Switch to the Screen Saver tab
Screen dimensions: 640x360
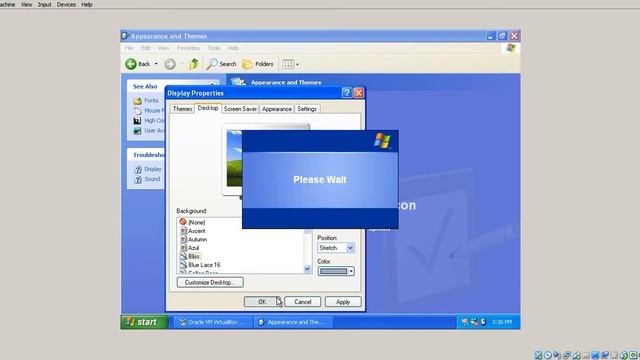pos(240,109)
